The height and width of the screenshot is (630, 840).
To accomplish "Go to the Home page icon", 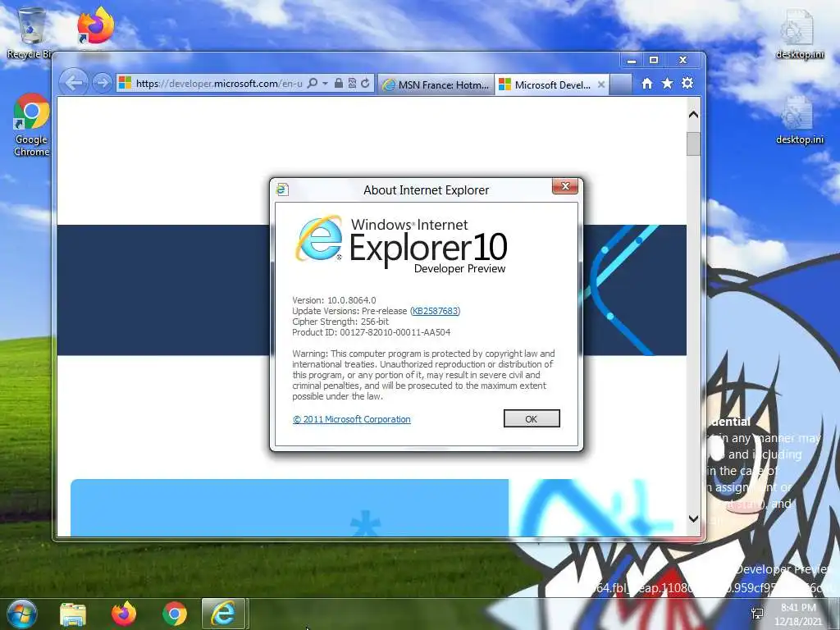I will (x=647, y=83).
